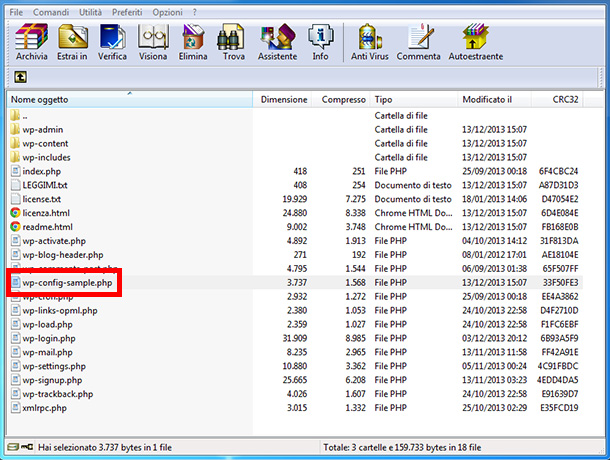This screenshot has height=460, width=610.
Task: Click the LEGGIMI.txt file icon
Action: coord(15,185)
